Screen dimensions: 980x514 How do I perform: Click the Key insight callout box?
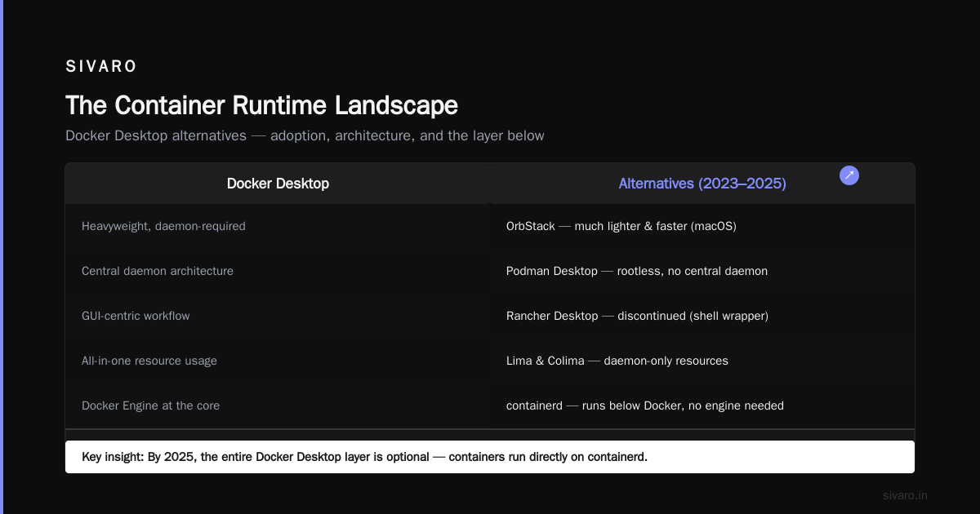click(x=490, y=457)
